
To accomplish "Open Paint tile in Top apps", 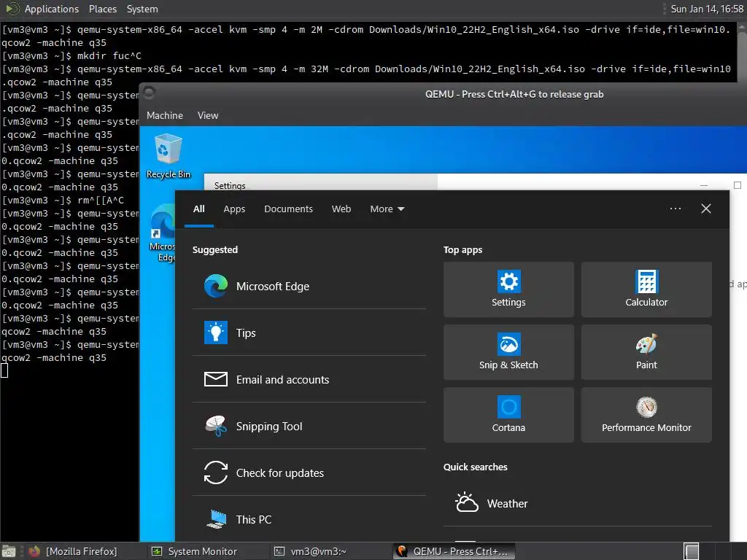I will click(x=646, y=352).
